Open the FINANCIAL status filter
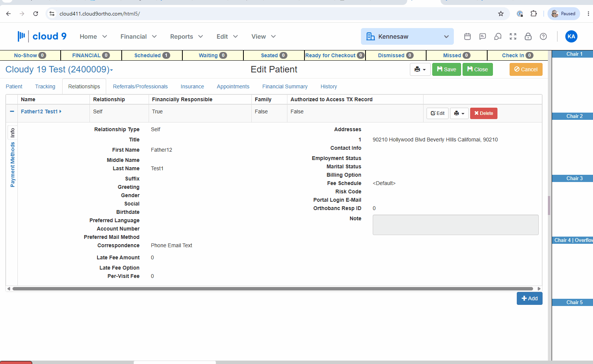Image resolution: width=593 pixels, height=364 pixels. (x=91, y=55)
